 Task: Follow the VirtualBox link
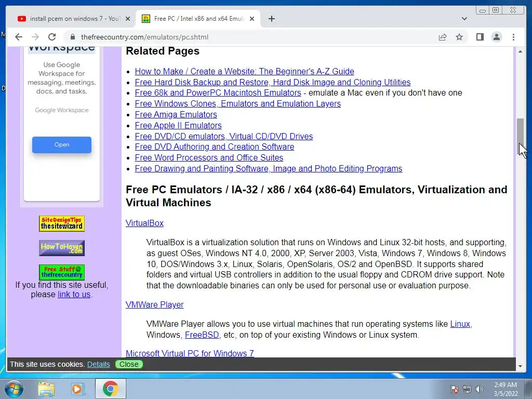(x=144, y=223)
